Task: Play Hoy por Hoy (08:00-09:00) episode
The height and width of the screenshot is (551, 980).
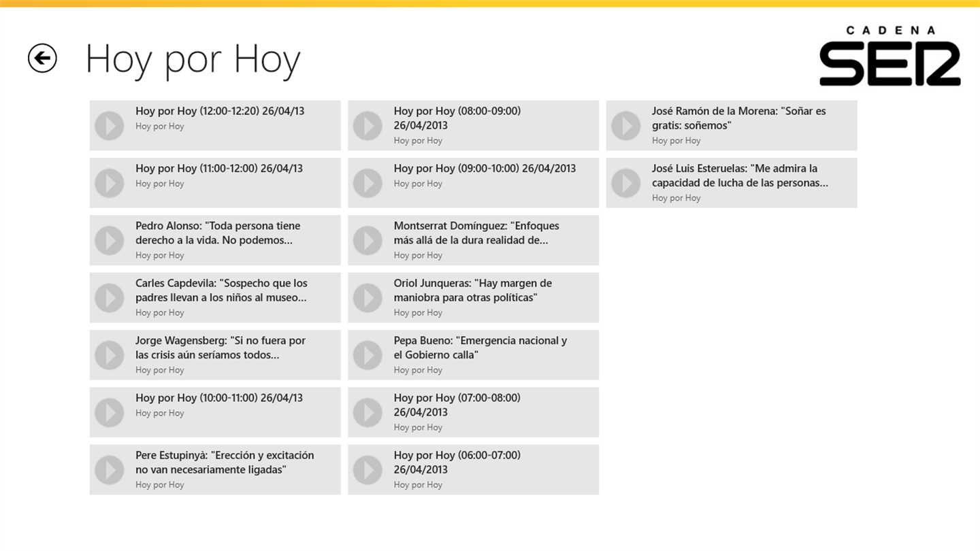Action: [367, 126]
